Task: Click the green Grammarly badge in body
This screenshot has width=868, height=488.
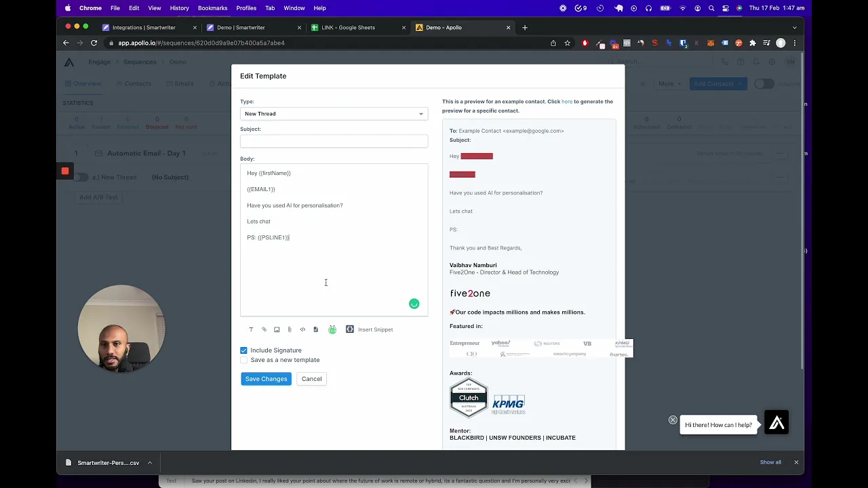Action: [x=414, y=304]
